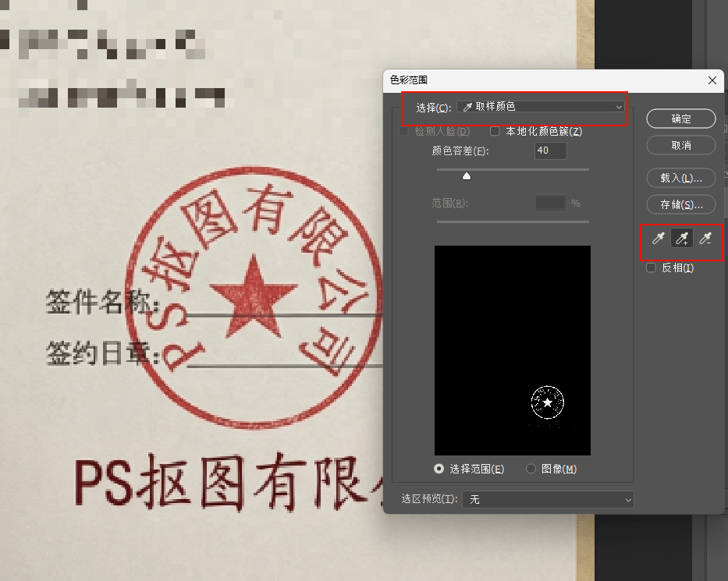The width and height of the screenshot is (728, 581).
Task: Load a saved selection via 载入 button
Action: (680, 178)
